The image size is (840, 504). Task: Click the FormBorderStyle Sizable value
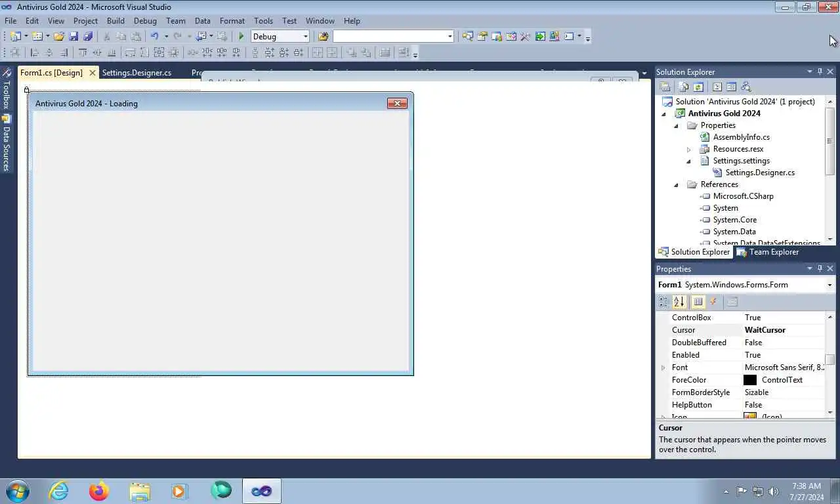[757, 392]
